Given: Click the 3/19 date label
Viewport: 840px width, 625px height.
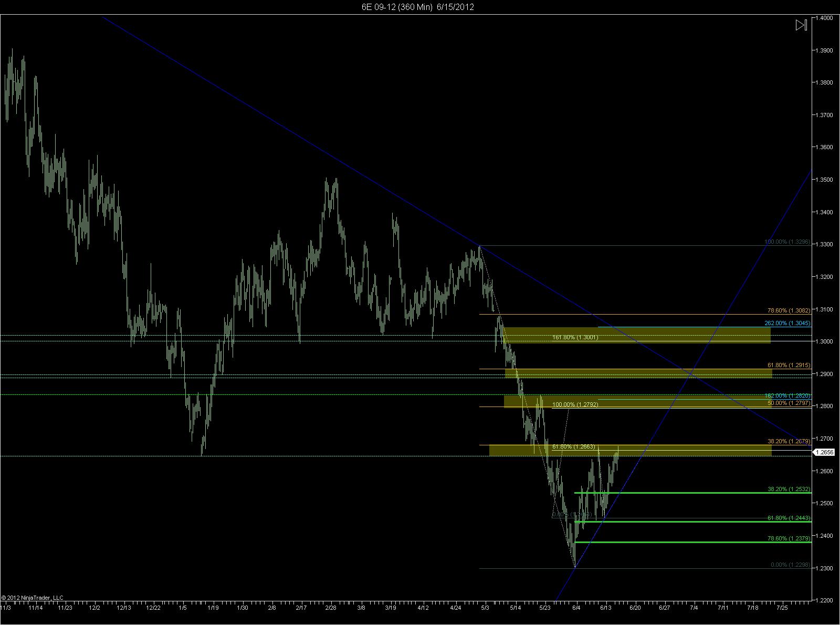Looking at the screenshot, I should point(391,608).
